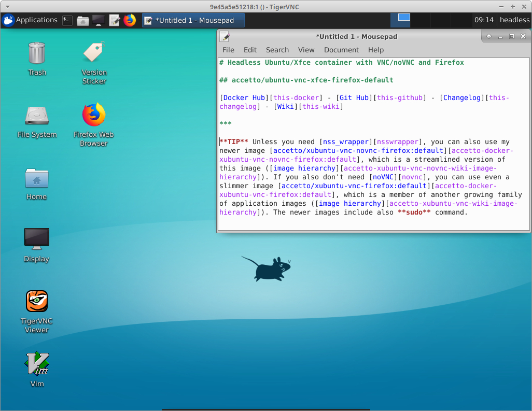The height and width of the screenshot is (411, 532).
Task: Open TigerVNC window menu dropdown arrow
Action: pyautogui.click(x=7, y=7)
